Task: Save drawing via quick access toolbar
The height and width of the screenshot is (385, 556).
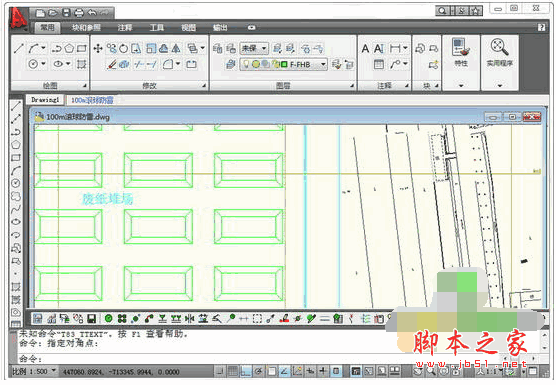Action: [x=66, y=13]
